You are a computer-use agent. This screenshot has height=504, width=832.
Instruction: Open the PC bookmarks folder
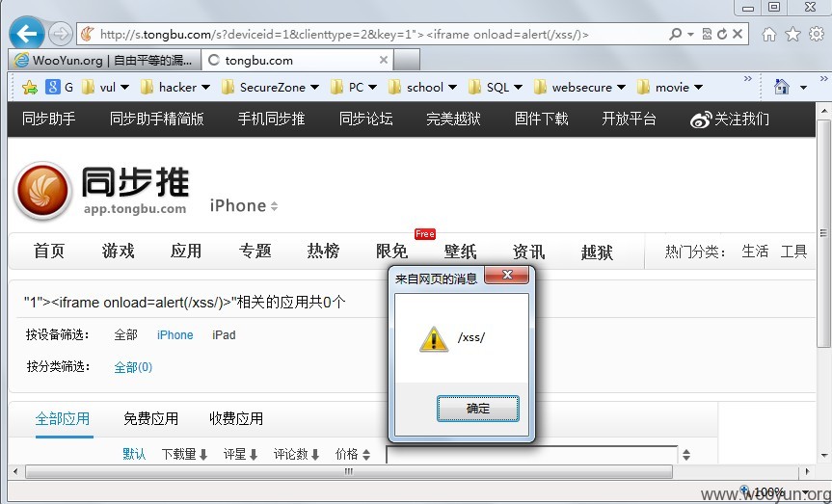(354, 87)
